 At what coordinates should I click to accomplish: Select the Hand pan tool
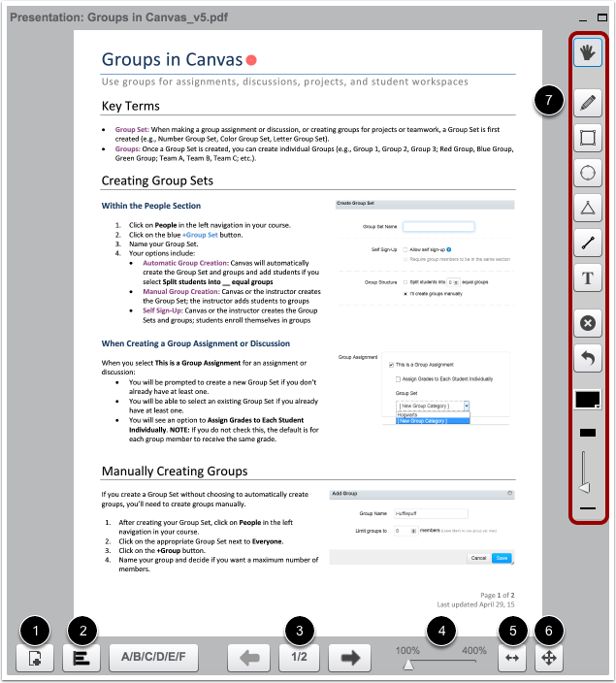(588, 52)
